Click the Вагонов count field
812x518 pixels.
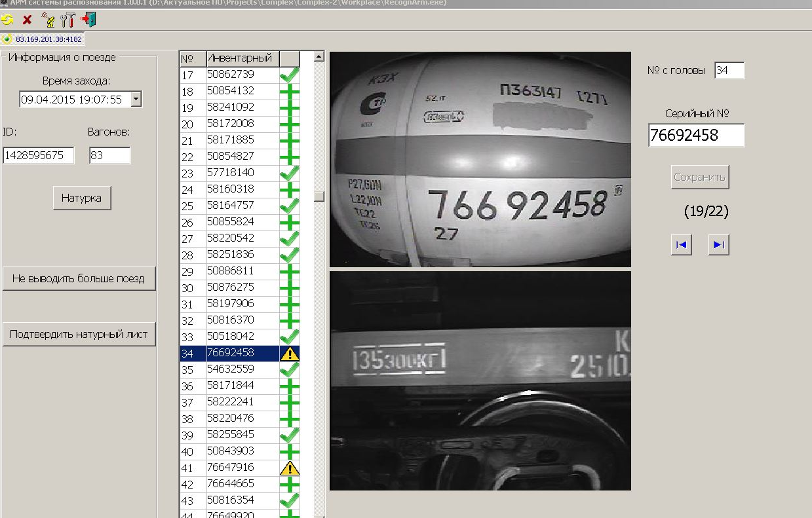[x=110, y=156]
